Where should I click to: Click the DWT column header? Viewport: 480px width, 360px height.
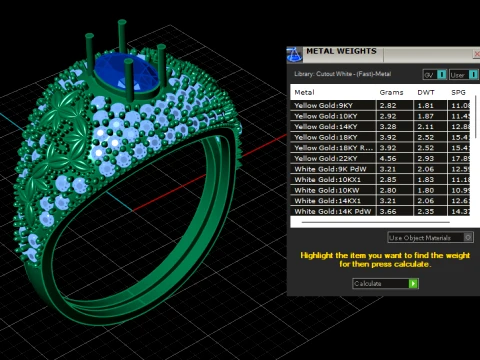(426, 93)
